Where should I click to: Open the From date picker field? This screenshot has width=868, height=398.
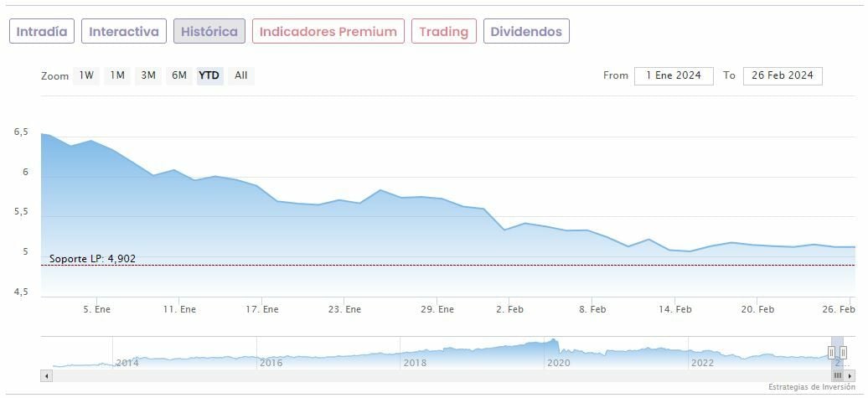tap(674, 75)
